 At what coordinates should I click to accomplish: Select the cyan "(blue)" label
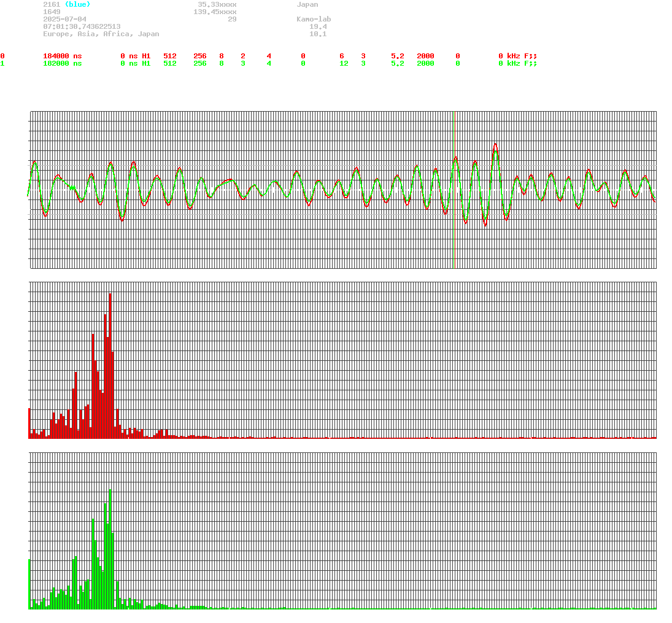pos(77,5)
